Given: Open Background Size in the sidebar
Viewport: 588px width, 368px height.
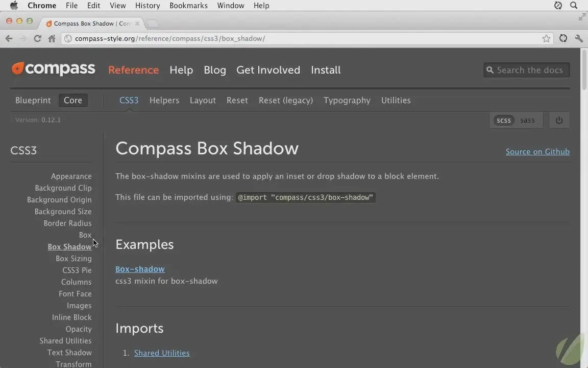Looking at the screenshot, I should [x=63, y=212].
